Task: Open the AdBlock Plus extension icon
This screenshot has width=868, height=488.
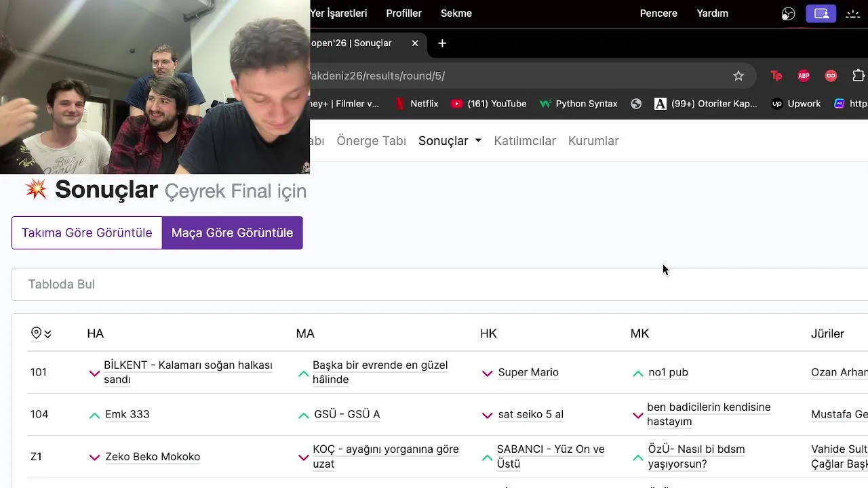Action: 804,76
